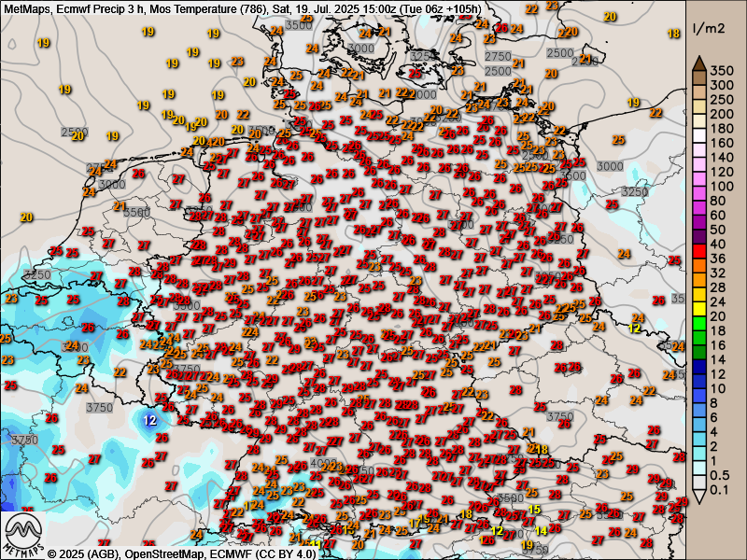Viewport: 747px width, 560px height.
Task: Click the white arrow below the legend
Action: tap(698, 497)
